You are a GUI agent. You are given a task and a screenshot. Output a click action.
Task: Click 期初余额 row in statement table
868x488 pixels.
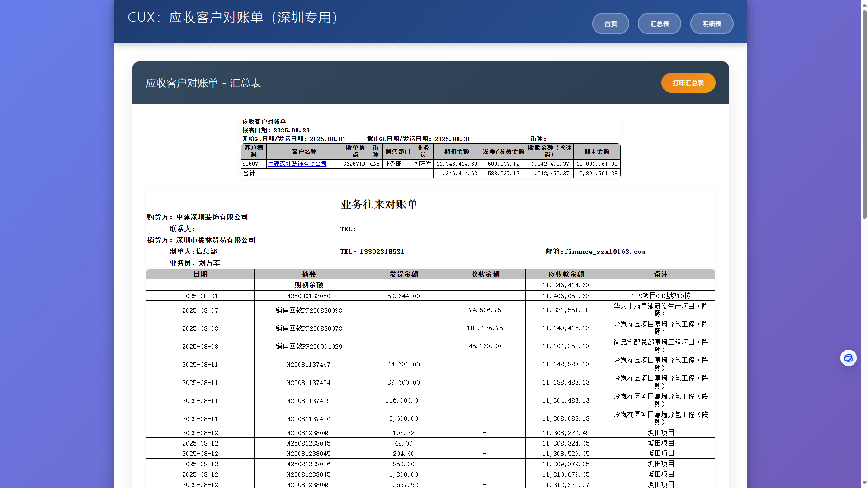[430, 285]
